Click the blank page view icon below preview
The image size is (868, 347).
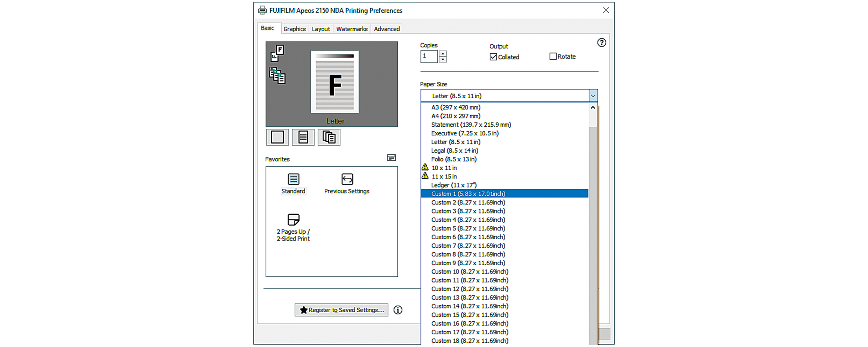(277, 137)
